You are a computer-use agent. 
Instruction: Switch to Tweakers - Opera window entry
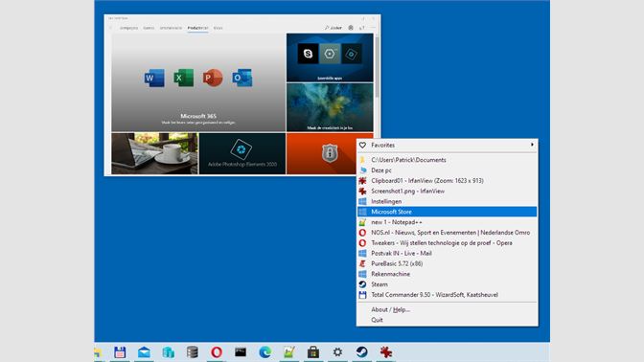[447, 243]
